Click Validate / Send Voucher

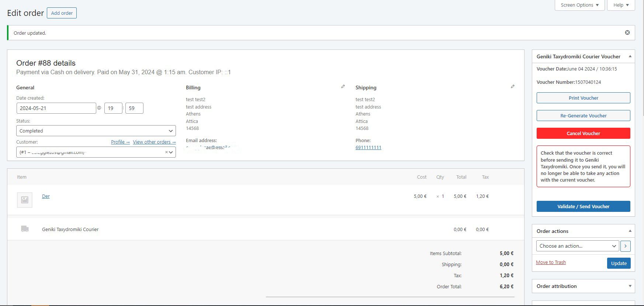point(584,206)
